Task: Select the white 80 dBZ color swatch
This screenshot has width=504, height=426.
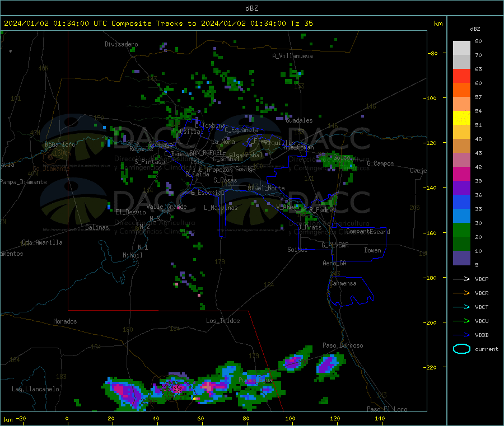Action: (461, 48)
